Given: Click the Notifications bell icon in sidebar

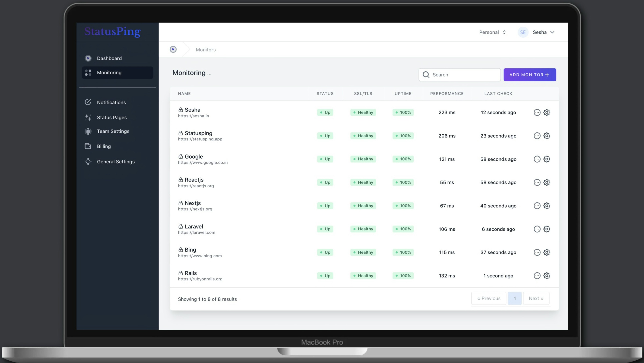Looking at the screenshot, I should click(88, 102).
